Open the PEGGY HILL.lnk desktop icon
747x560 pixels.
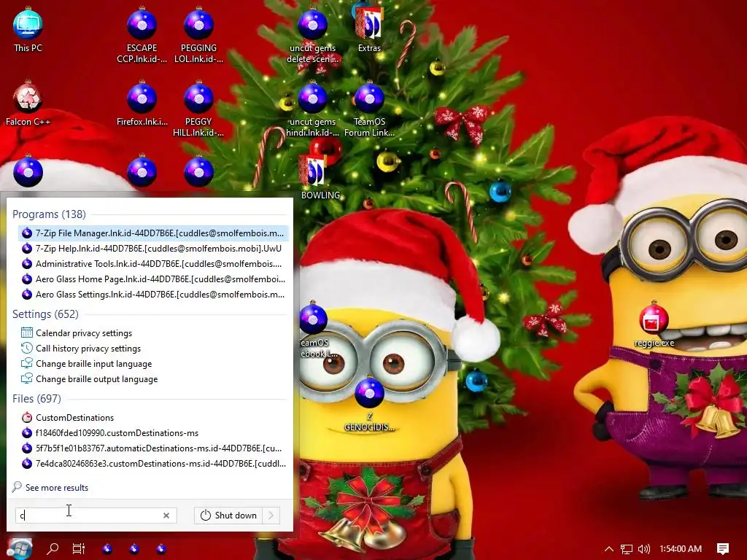click(x=198, y=109)
